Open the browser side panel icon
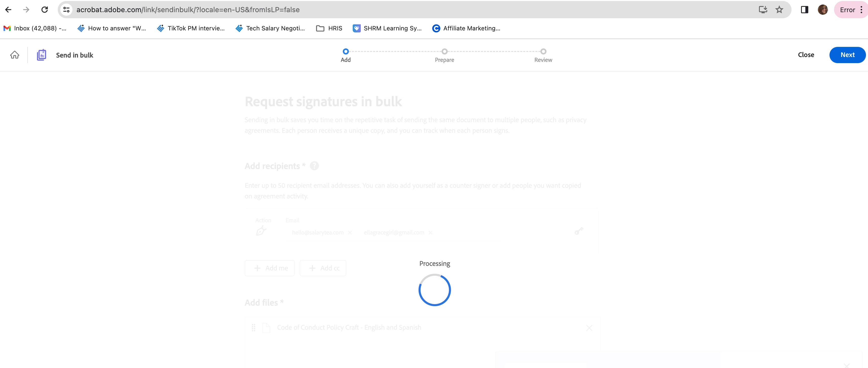This screenshot has height=368, width=868. point(804,10)
